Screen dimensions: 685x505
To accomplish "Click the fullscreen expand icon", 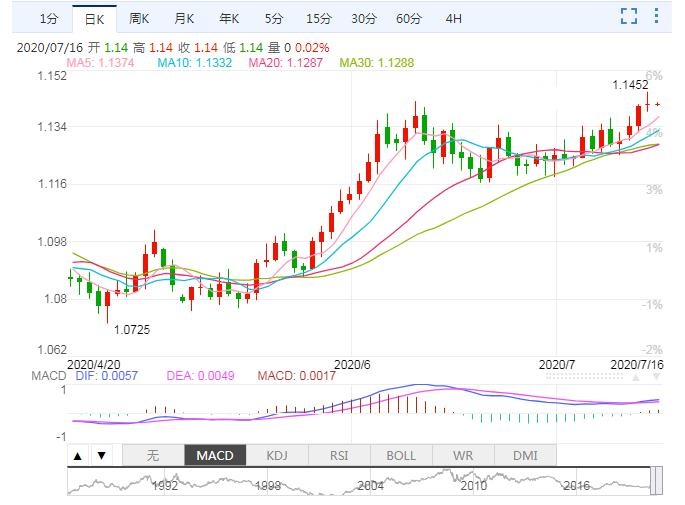I will pyautogui.click(x=628, y=15).
